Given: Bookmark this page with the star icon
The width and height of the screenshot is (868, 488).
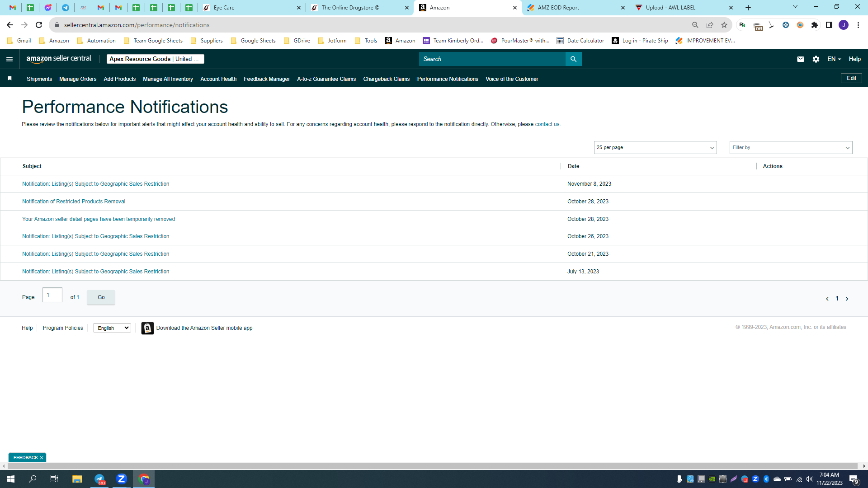Looking at the screenshot, I should click(724, 25).
